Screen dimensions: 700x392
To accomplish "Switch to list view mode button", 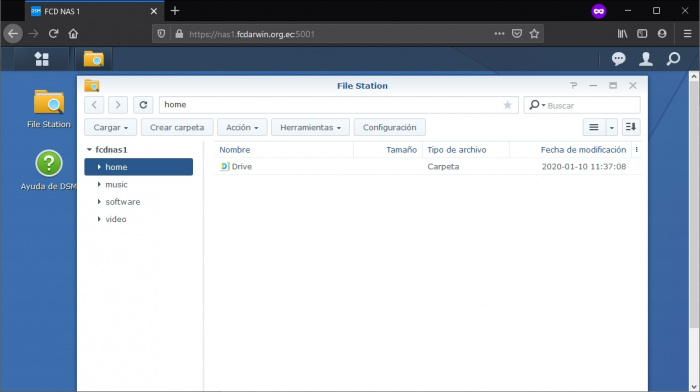I will pyautogui.click(x=594, y=127).
